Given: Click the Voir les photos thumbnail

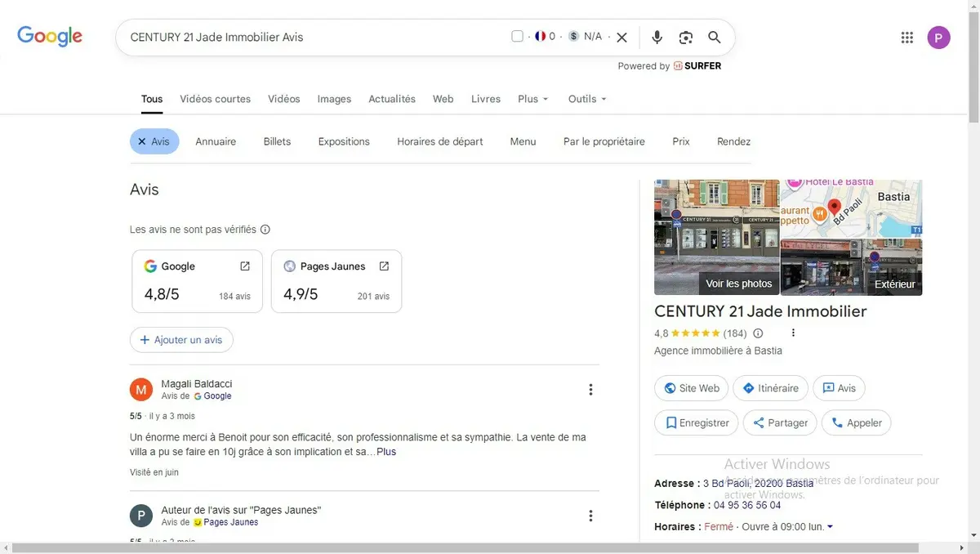Looking at the screenshot, I should (717, 238).
